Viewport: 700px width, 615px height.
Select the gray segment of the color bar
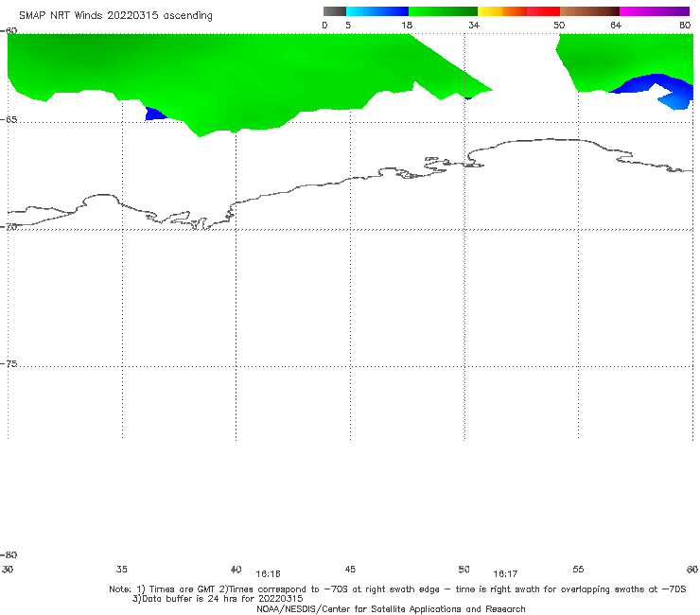click(x=334, y=11)
